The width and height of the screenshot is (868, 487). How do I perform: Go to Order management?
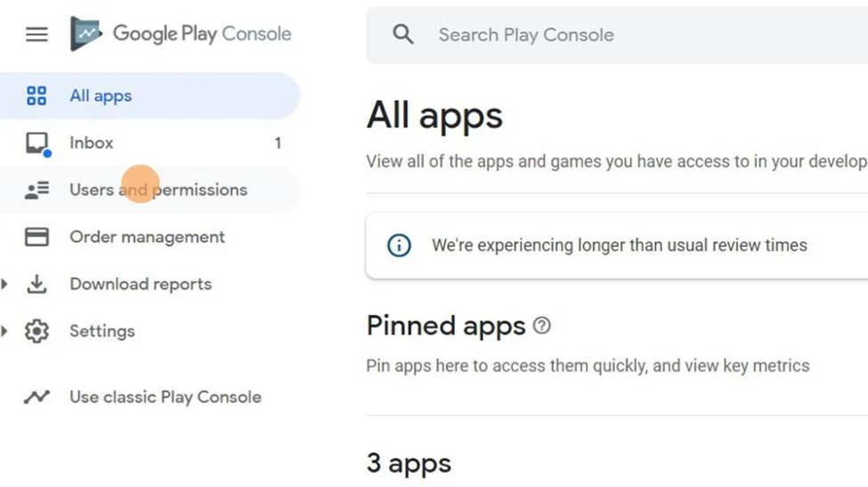150,237
